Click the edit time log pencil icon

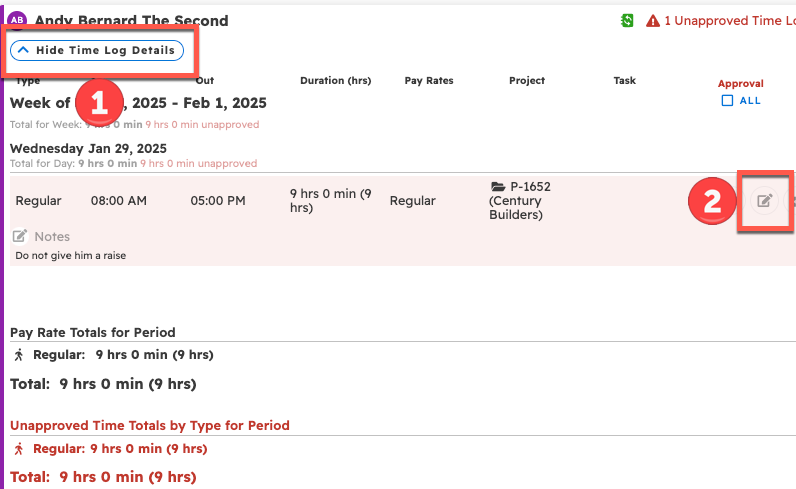pyautogui.click(x=764, y=201)
